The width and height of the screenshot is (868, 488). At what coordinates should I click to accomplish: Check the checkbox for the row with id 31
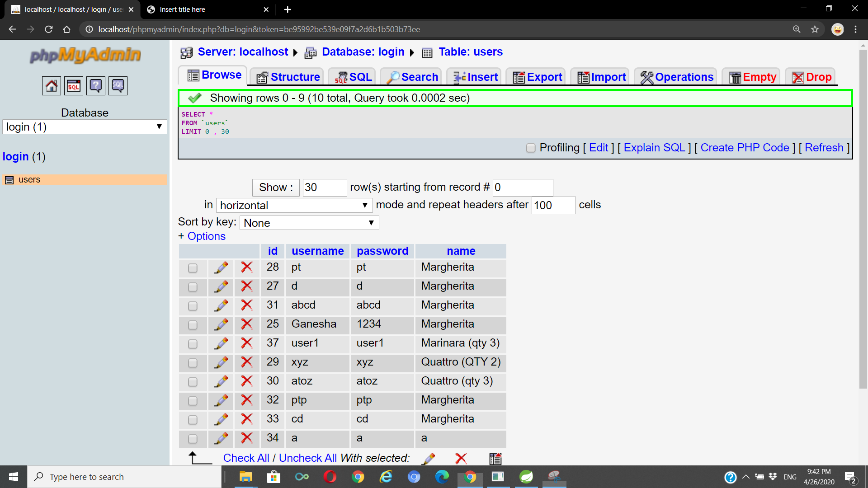coord(193,306)
